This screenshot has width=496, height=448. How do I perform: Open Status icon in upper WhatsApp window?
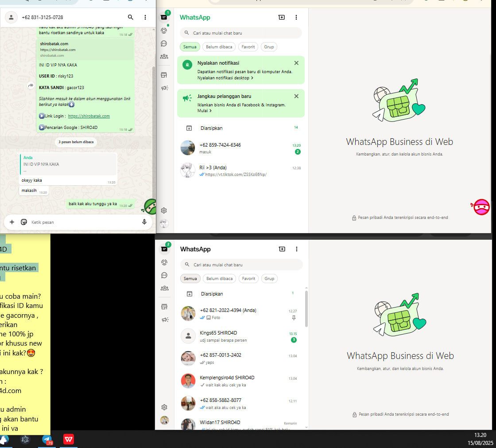click(x=164, y=31)
